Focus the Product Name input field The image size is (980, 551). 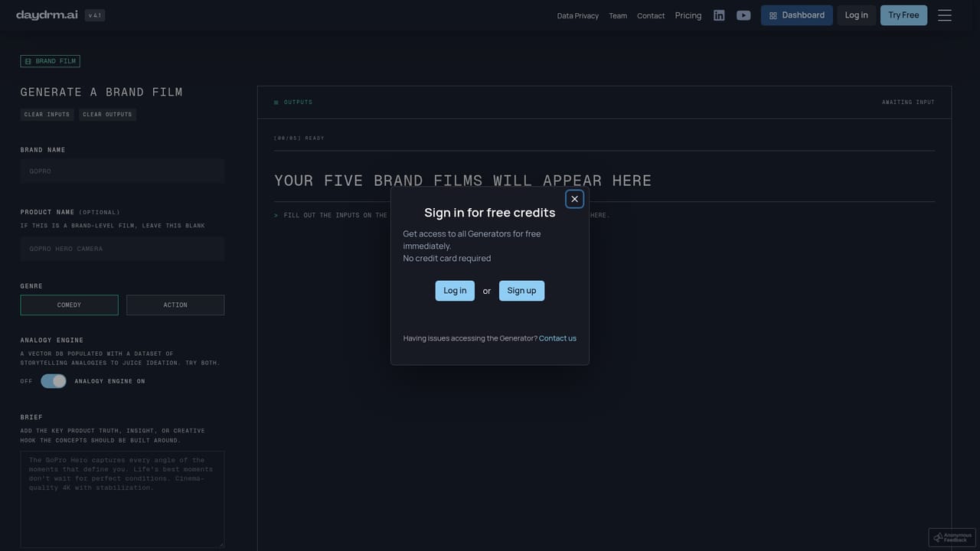click(122, 249)
